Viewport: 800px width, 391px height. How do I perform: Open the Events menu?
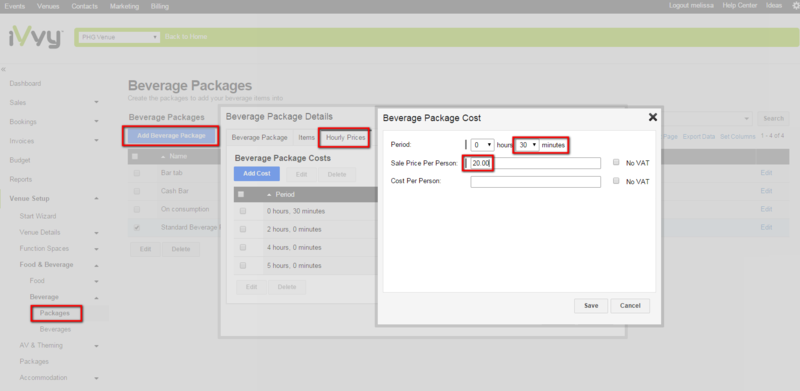[15, 7]
